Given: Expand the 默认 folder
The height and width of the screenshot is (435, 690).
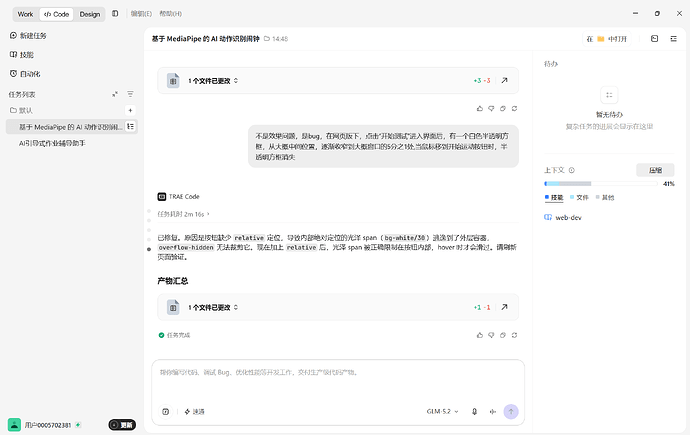Looking at the screenshot, I should [21, 110].
